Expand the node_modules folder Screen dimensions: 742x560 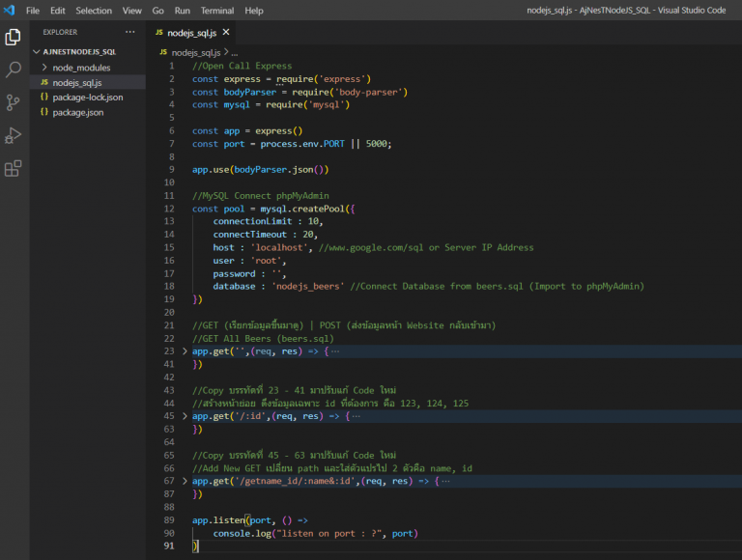click(81, 68)
